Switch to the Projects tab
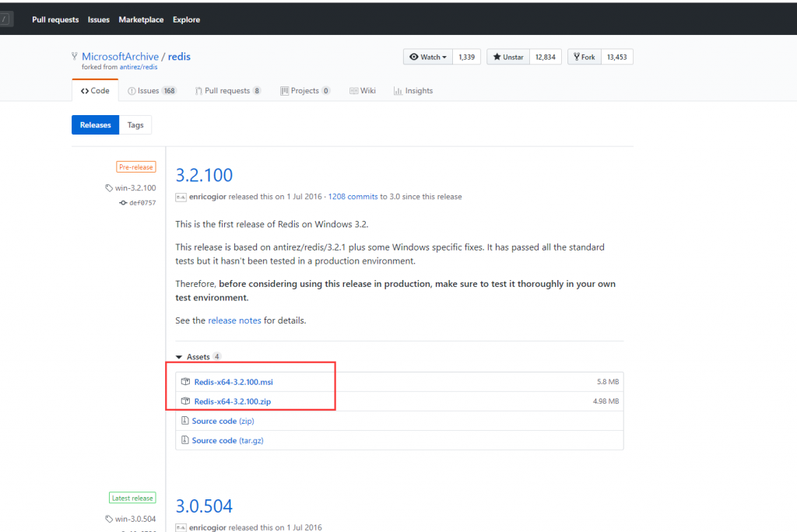Image resolution: width=797 pixels, height=532 pixels. pyautogui.click(x=305, y=90)
